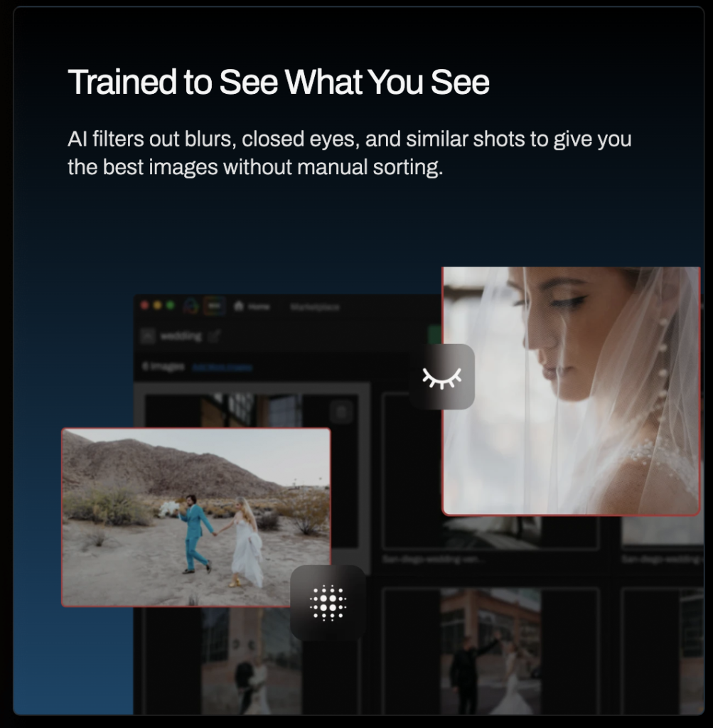Image resolution: width=713 pixels, height=728 pixels.
Task: Select the wedding album title text
Action: [x=181, y=336]
